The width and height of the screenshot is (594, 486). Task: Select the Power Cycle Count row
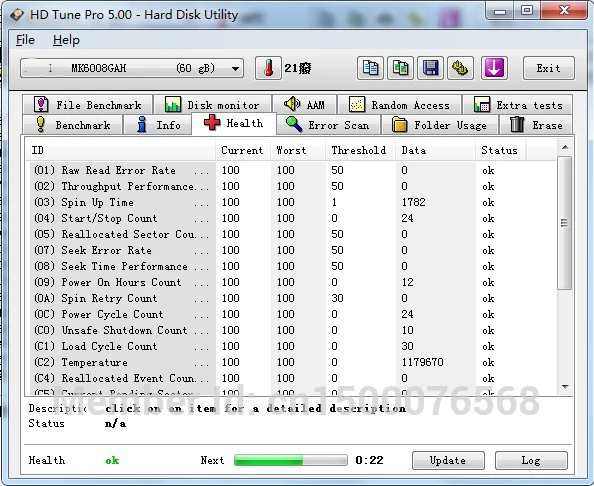click(x=292, y=314)
